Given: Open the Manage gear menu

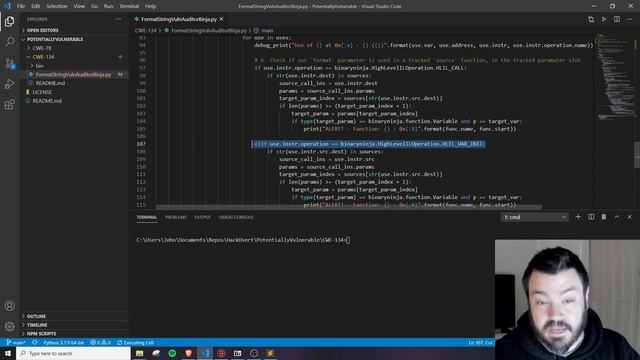Looking at the screenshot, I should pos(9,326).
